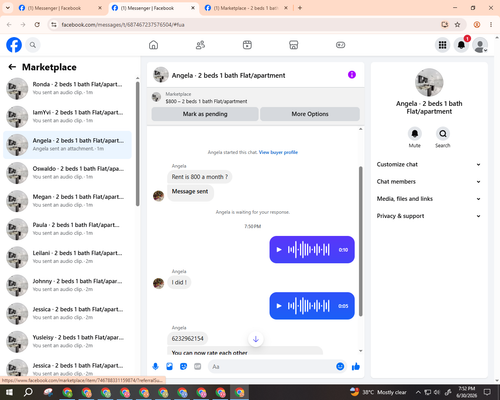Screen dimensions: 500x400
Task: Open the Facebook home logo
Action: [x=14, y=45]
